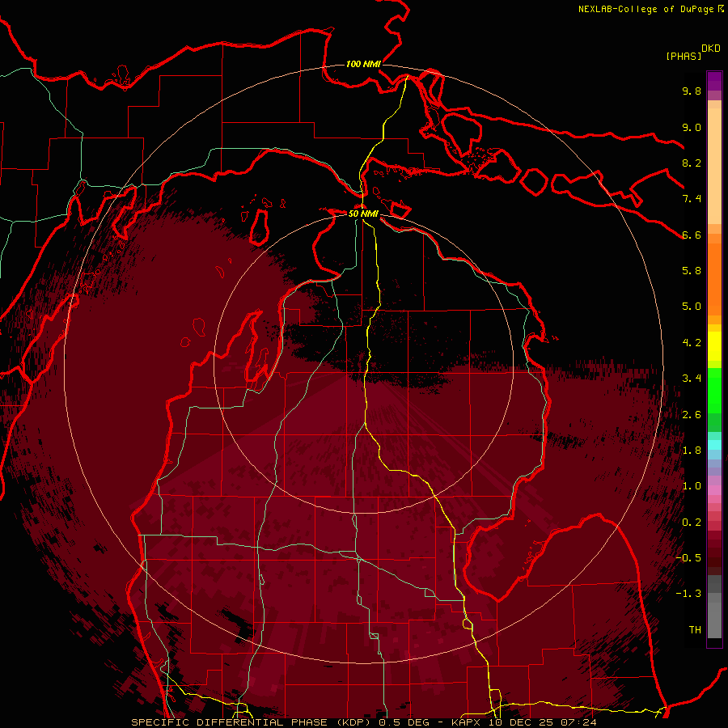Click the 1.8 legend value
Screen dimensions: 728x728
[x=692, y=451]
